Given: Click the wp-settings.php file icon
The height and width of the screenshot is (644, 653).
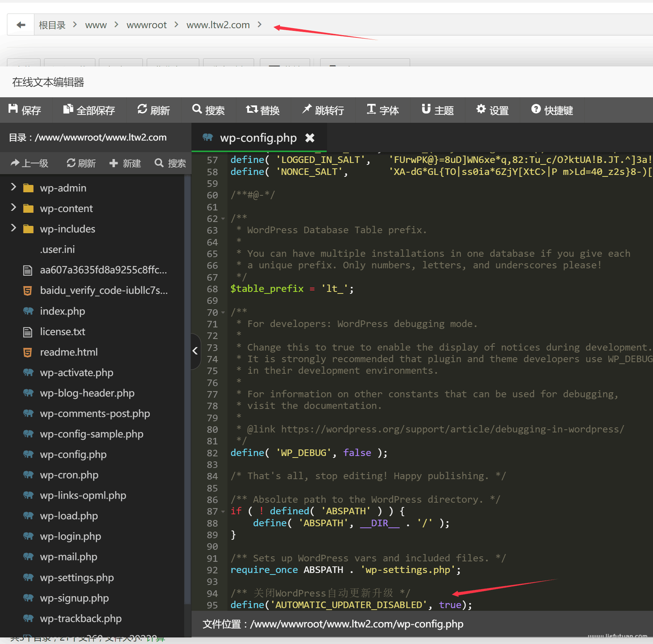Looking at the screenshot, I should click(x=28, y=578).
